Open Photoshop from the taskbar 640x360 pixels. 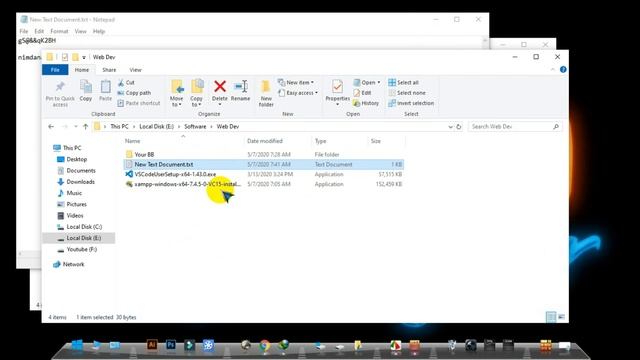[x=171, y=345]
